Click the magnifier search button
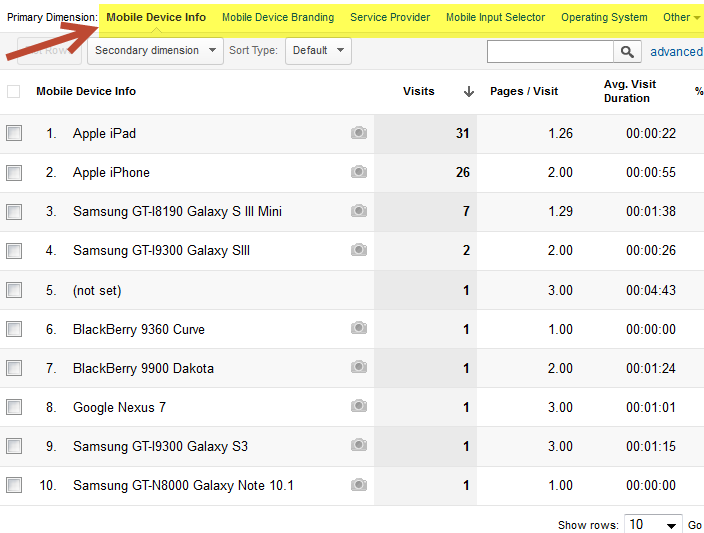 pos(627,52)
